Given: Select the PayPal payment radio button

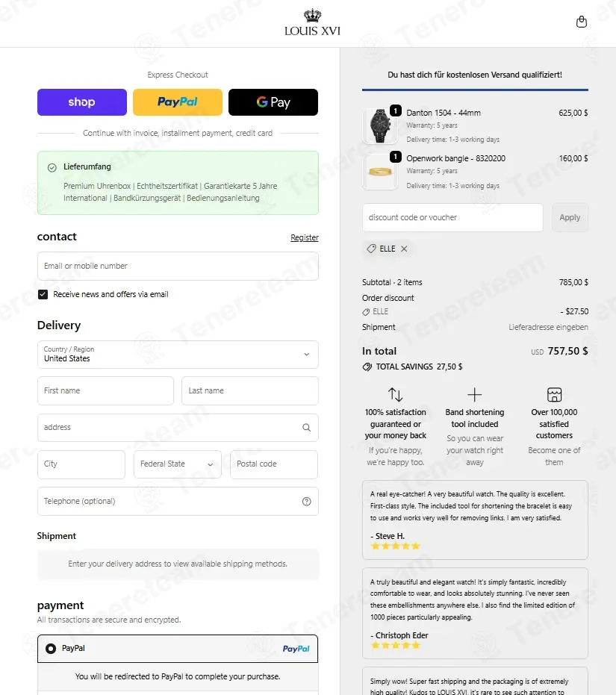Looking at the screenshot, I should click(x=51, y=649).
